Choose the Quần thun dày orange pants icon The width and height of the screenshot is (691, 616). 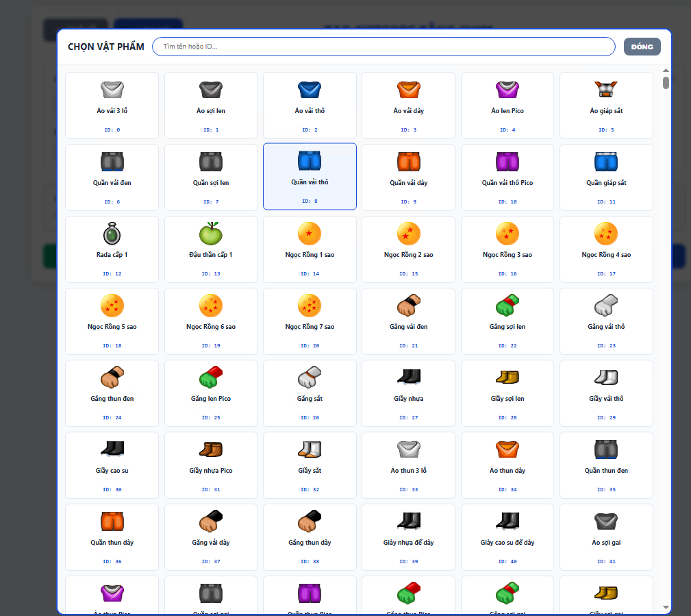tap(112, 521)
